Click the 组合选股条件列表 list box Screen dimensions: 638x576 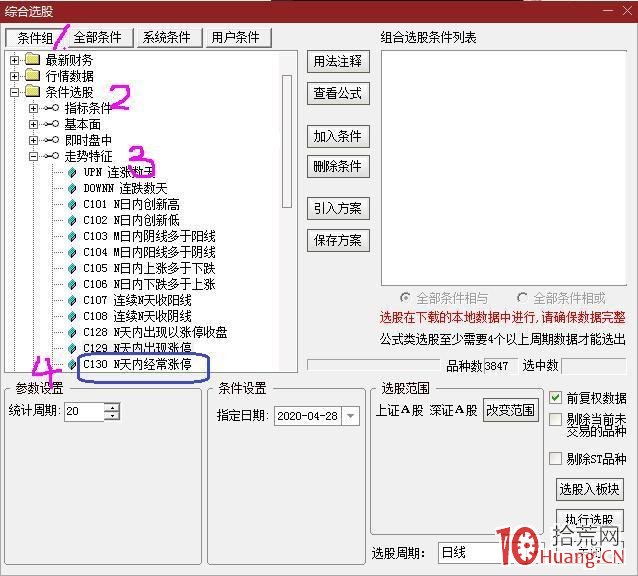pos(504,168)
